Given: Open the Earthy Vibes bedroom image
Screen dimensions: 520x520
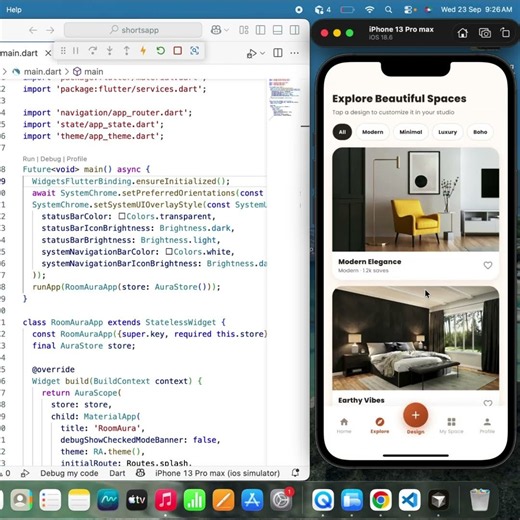Looking at the screenshot, I should tap(416, 338).
